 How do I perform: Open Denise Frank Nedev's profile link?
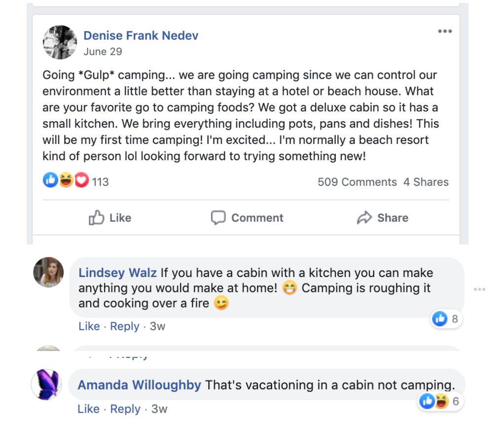141,35
